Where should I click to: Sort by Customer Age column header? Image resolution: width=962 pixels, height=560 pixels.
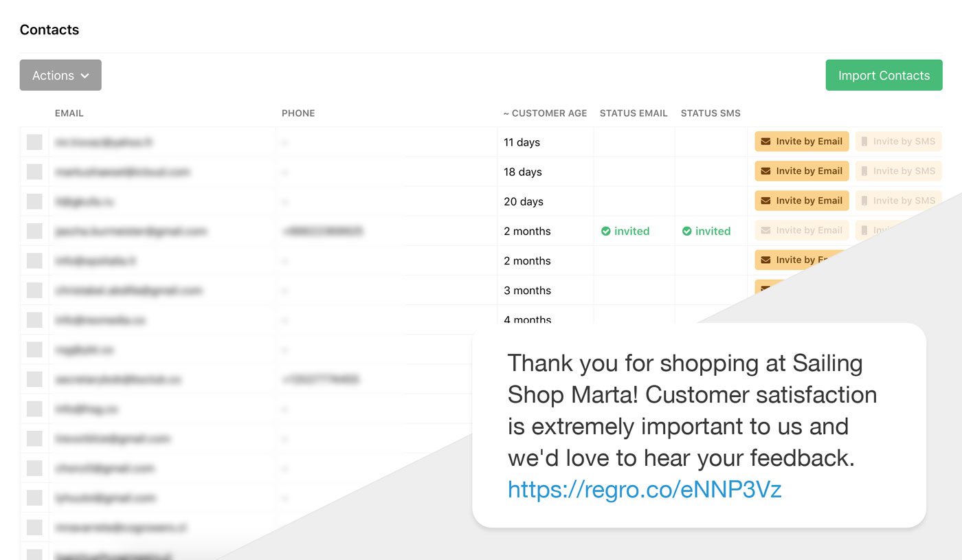point(545,113)
